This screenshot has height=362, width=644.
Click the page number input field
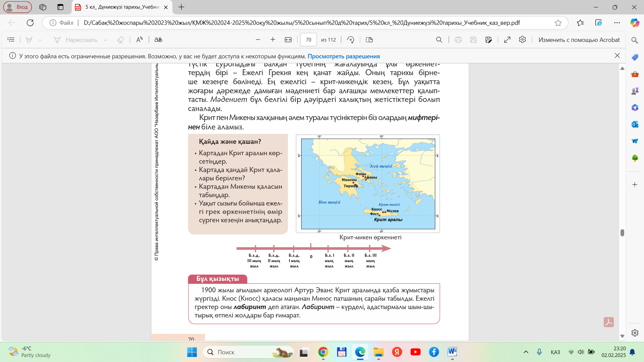308,40
